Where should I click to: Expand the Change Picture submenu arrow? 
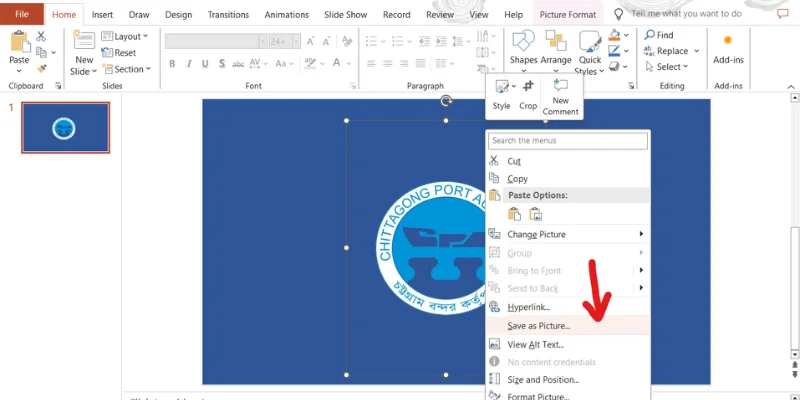(641, 234)
